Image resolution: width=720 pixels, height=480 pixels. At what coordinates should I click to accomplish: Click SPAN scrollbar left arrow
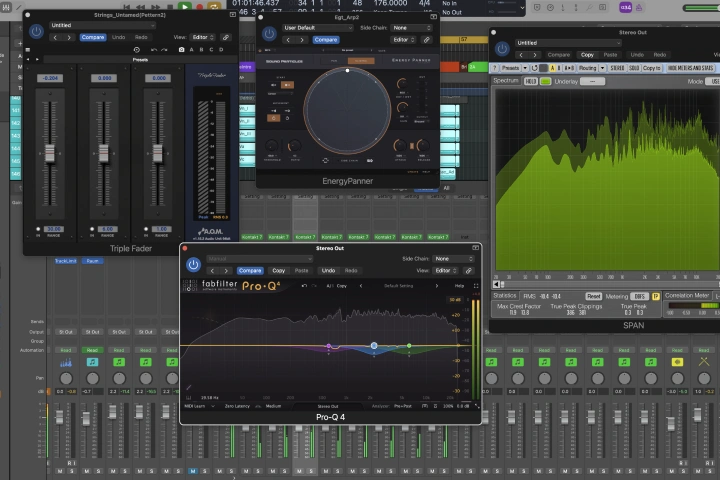coord(495,284)
